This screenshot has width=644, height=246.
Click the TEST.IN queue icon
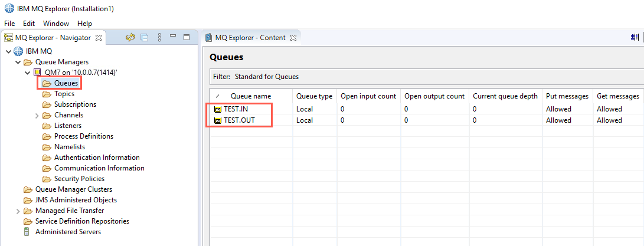[218, 110]
